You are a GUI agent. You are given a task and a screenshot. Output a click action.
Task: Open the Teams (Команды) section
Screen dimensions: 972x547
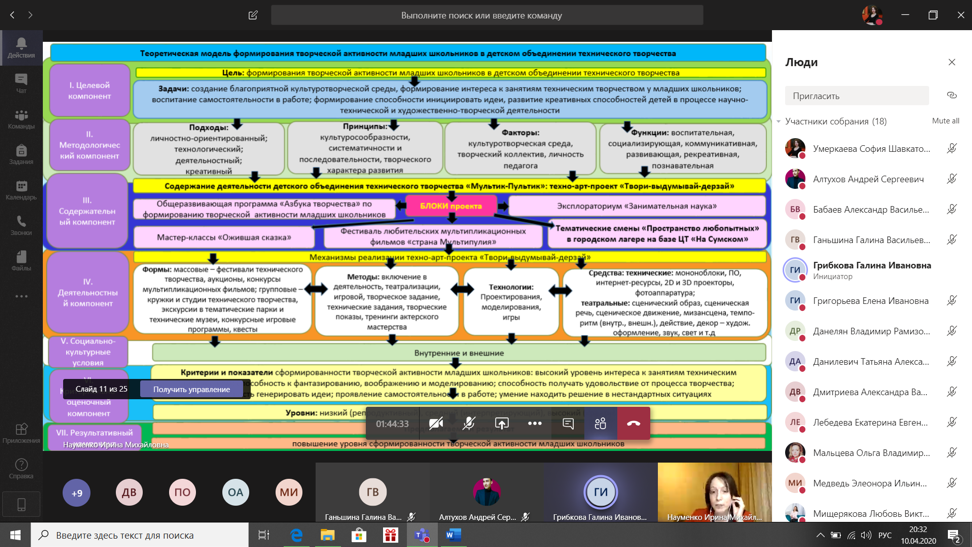[21, 119]
